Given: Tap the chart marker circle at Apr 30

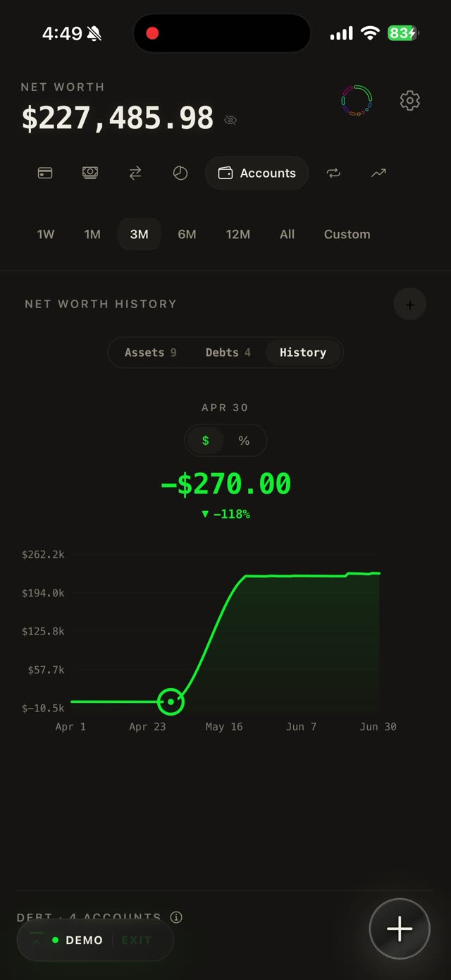Looking at the screenshot, I should point(171,702).
